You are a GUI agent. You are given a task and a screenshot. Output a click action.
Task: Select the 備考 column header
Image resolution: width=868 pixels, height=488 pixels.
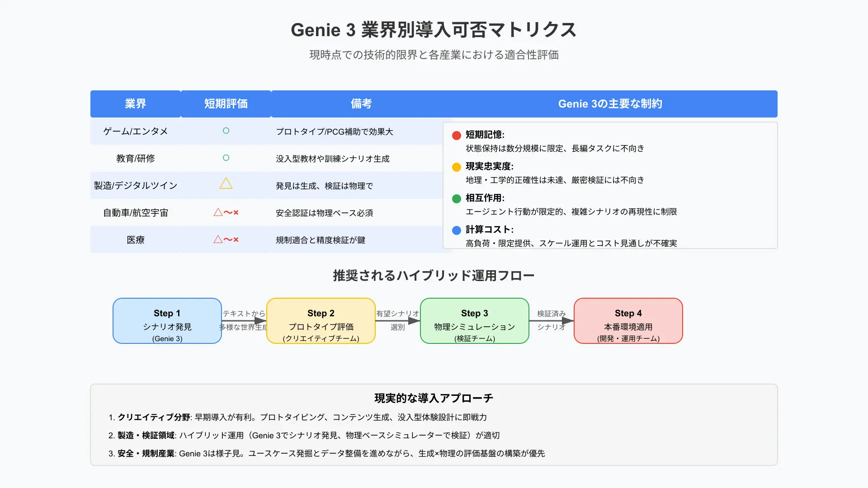pyautogui.click(x=361, y=104)
